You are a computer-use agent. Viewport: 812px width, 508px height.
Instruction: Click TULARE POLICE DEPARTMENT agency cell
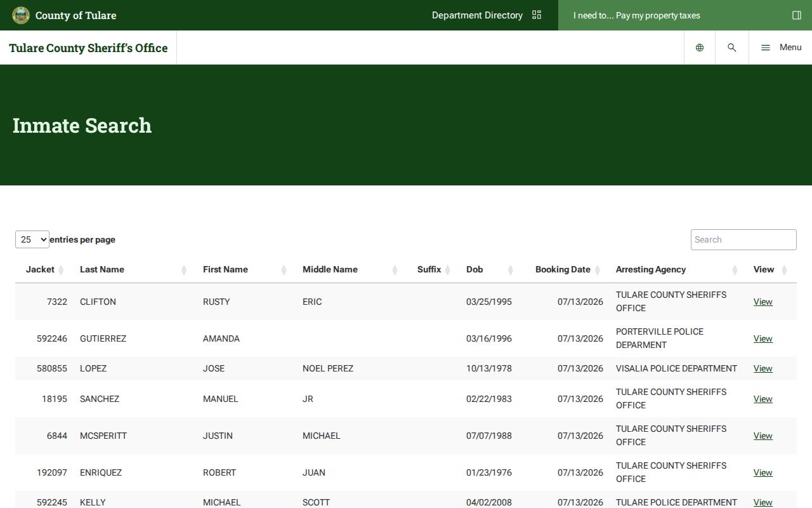(x=676, y=502)
